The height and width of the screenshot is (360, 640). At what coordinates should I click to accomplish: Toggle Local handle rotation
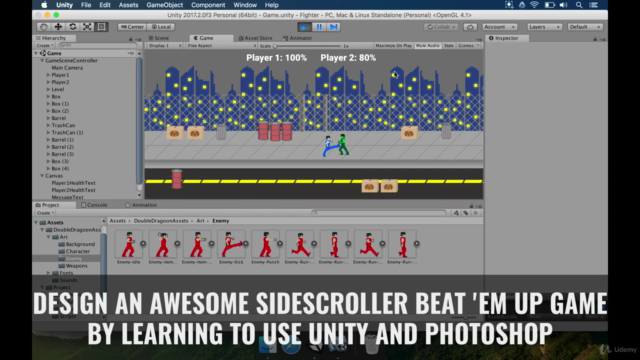(161, 27)
